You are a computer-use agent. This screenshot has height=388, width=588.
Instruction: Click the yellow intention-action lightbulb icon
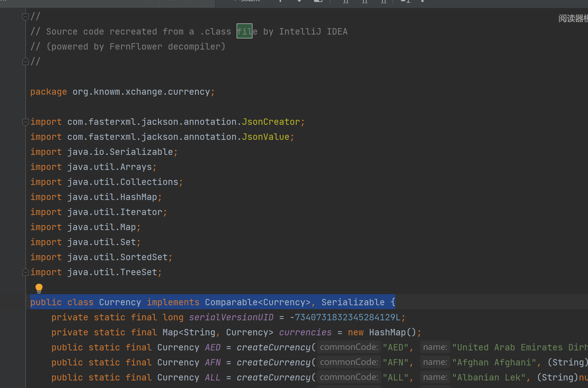(x=39, y=288)
